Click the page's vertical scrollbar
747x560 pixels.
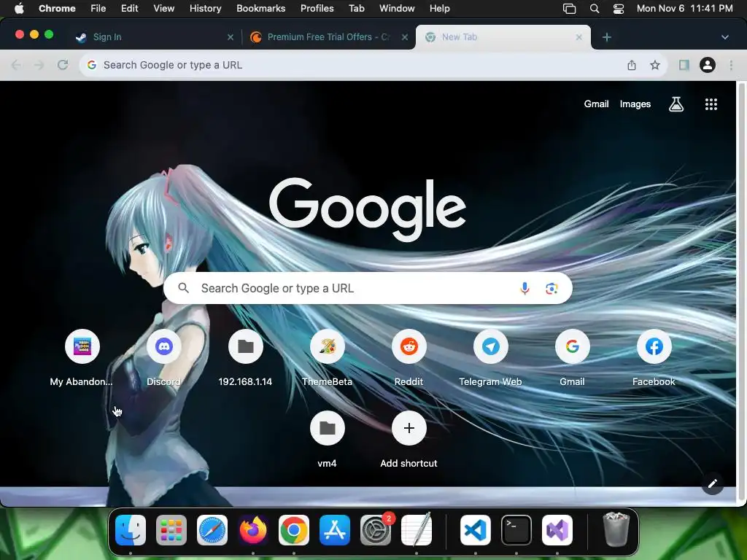click(741, 290)
